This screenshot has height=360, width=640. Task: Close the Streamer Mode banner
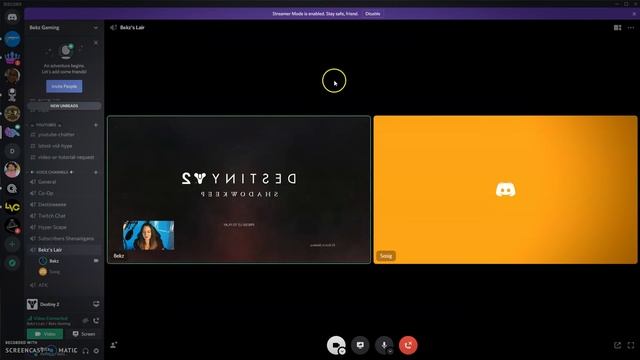pos(634,13)
